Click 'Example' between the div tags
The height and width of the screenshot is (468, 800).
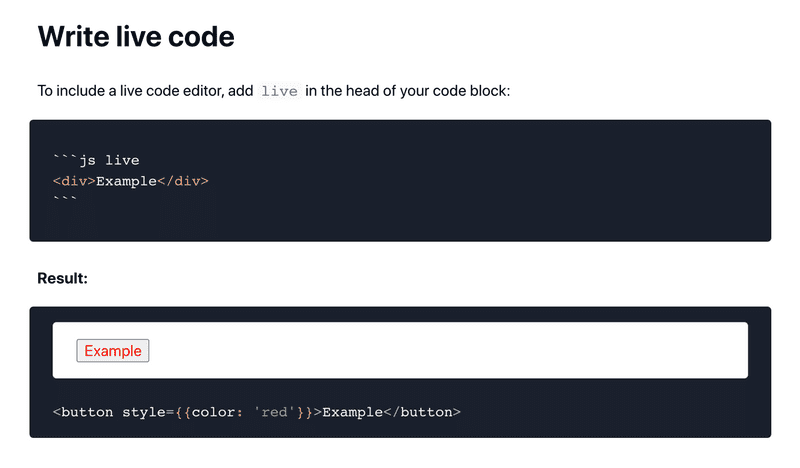coord(126,181)
